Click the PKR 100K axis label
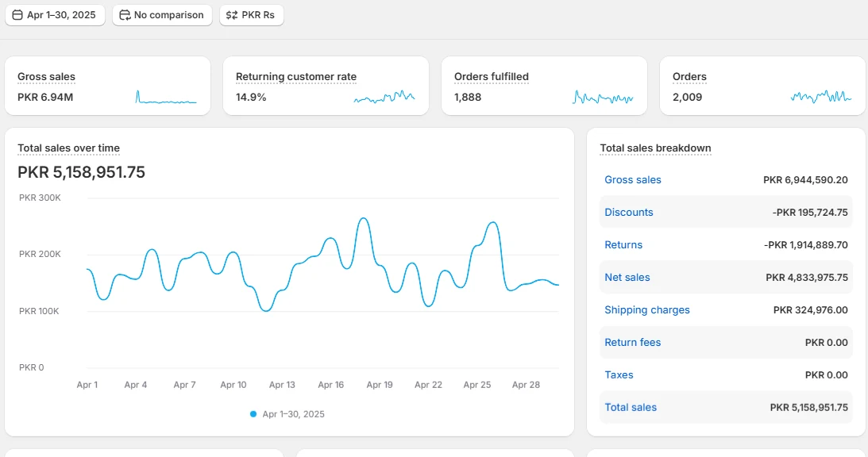The height and width of the screenshot is (457, 868). [x=39, y=312]
